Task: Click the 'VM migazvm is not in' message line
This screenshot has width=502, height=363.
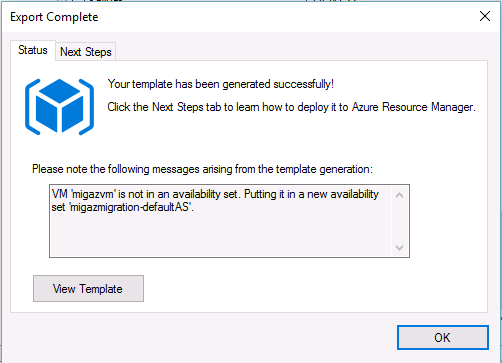Action: pyautogui.click(x=215, y=194)
